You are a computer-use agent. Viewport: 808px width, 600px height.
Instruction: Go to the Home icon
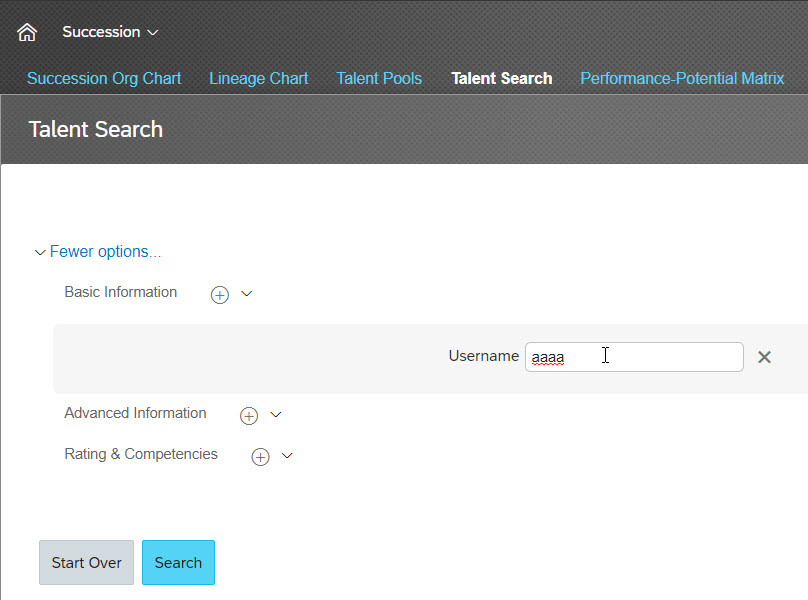click(x=27, y=32)
